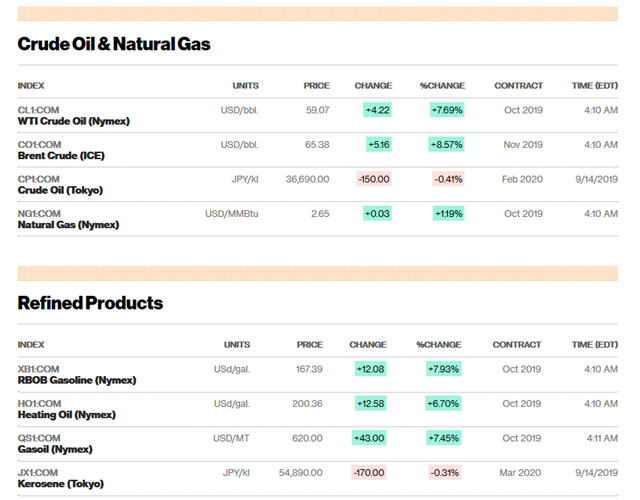Open RBOB Gasoline (Nymex) details

click(x=77, y=380)
